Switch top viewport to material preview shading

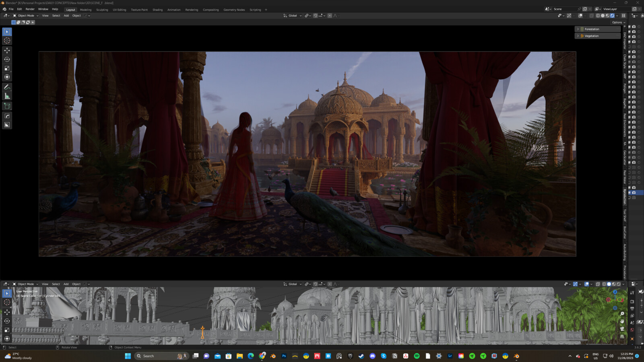607,16
